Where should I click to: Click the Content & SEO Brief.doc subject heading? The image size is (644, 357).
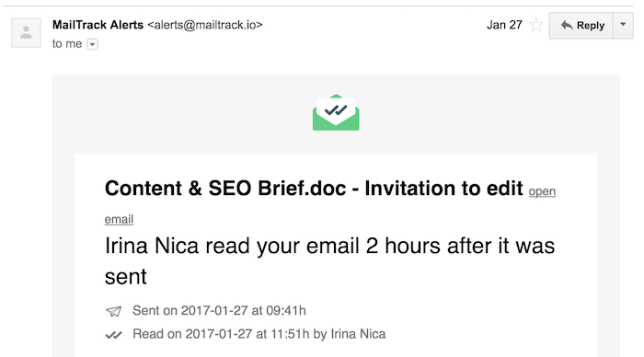click(x=314, y=189)
